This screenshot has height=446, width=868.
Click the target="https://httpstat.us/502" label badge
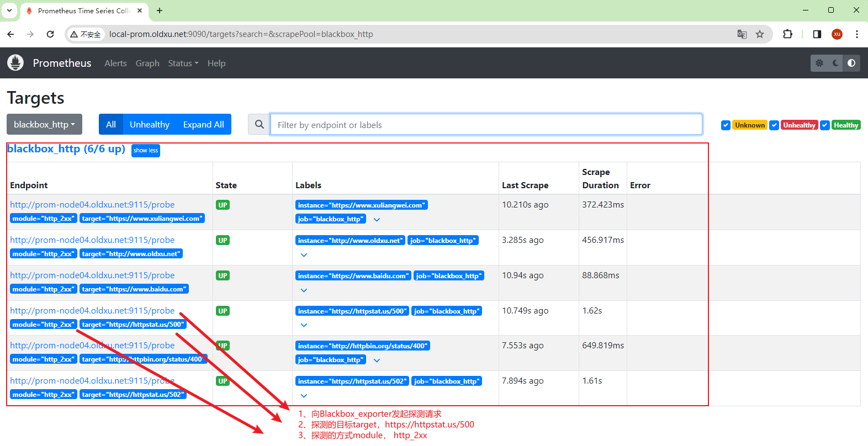coord(133,395)
